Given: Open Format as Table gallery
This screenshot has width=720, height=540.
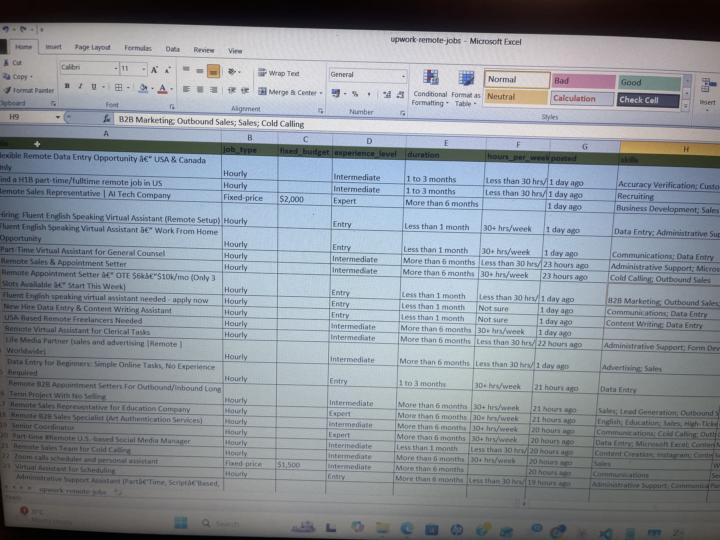Looking at the screenshot, I should (466, 89).
